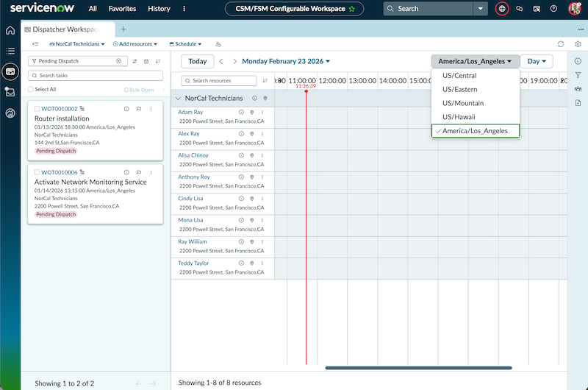588x390 pixels.
Task: Open the NorCal Technicians dropdown
Action: (x=77, y=44)
